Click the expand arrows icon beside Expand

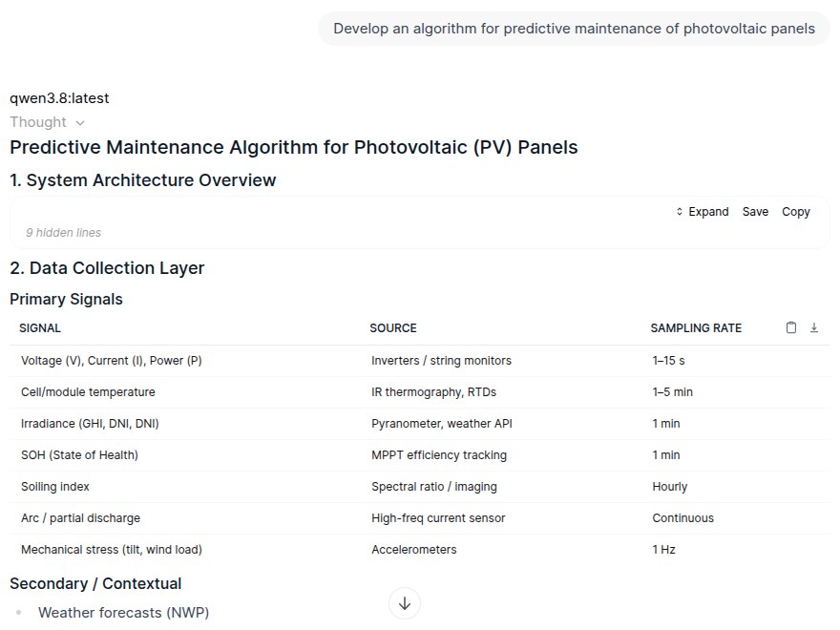click(x=680, y=212)
